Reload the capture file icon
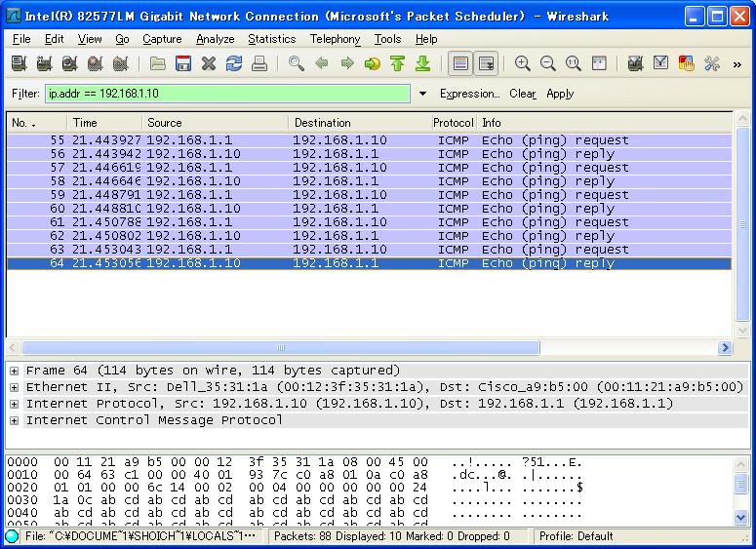Viewport: 756px width, 549px height. [x=234, y=63]
